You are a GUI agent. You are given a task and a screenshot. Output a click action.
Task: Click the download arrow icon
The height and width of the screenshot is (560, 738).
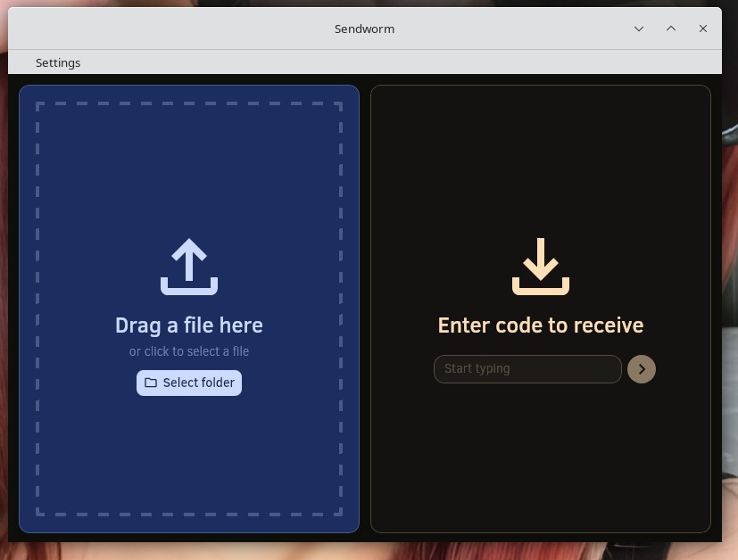[x=541, y=267]
